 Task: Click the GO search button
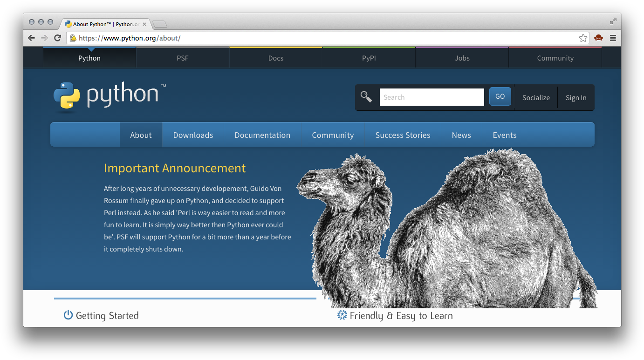click(x=500, y=96)
